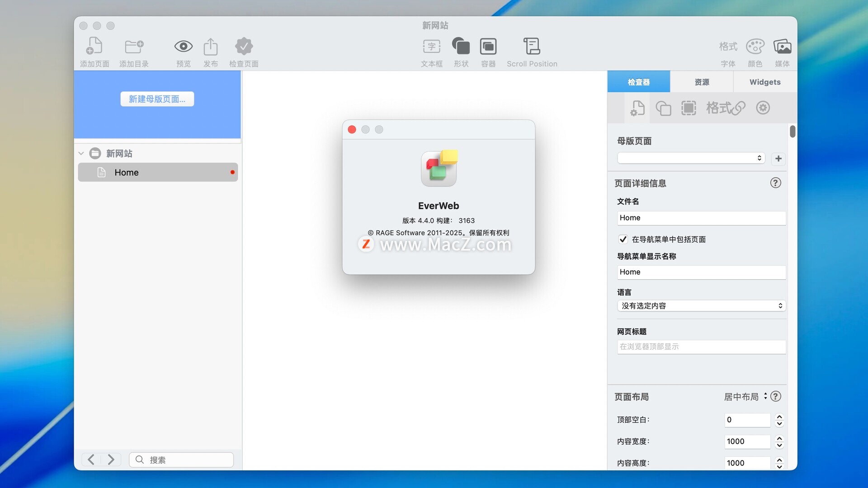Click the Home page document icon
868x488 pixels.
(102, 173)
